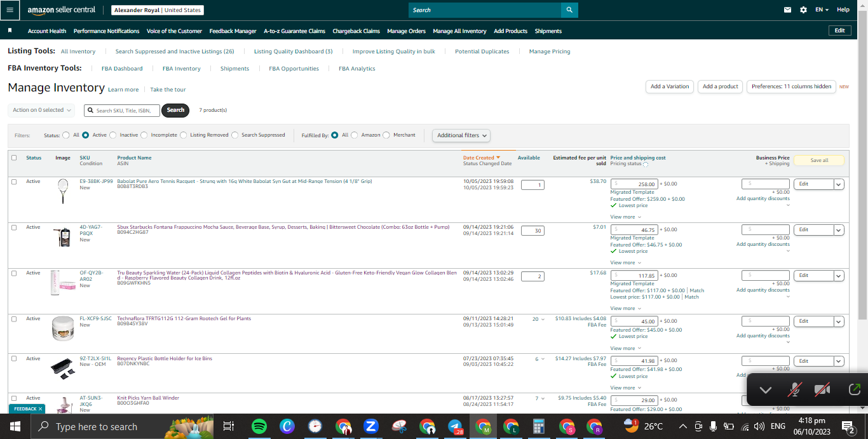Open Potential Duplicates listing tool
This screenshot has height=439, width=868.
pos(482,51)
